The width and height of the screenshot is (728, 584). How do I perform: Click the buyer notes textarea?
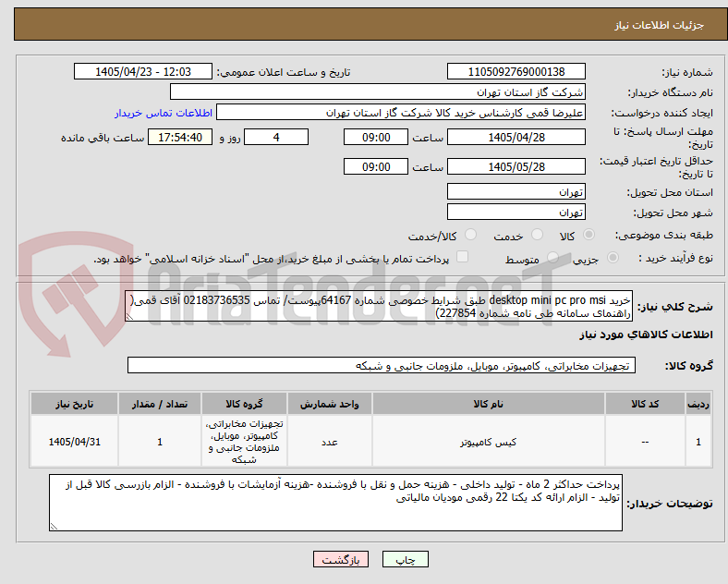(335, 503)
